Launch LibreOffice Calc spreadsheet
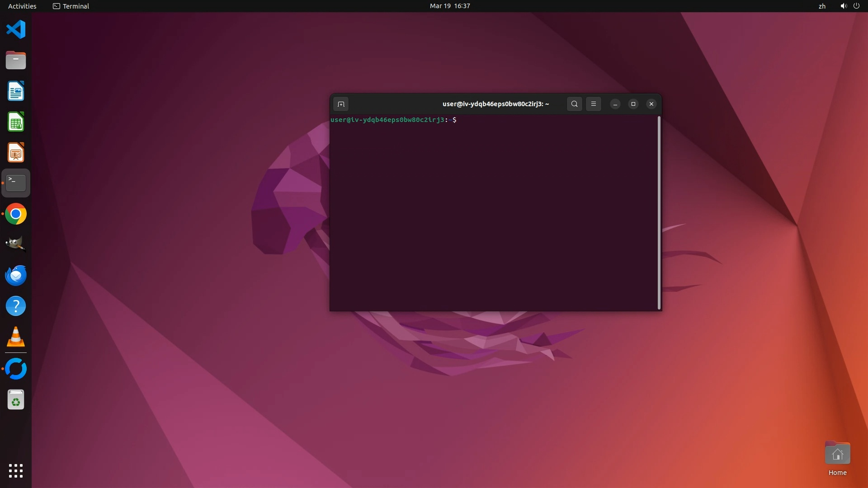The width and height of the screenshot is (868, 488). 16,122
